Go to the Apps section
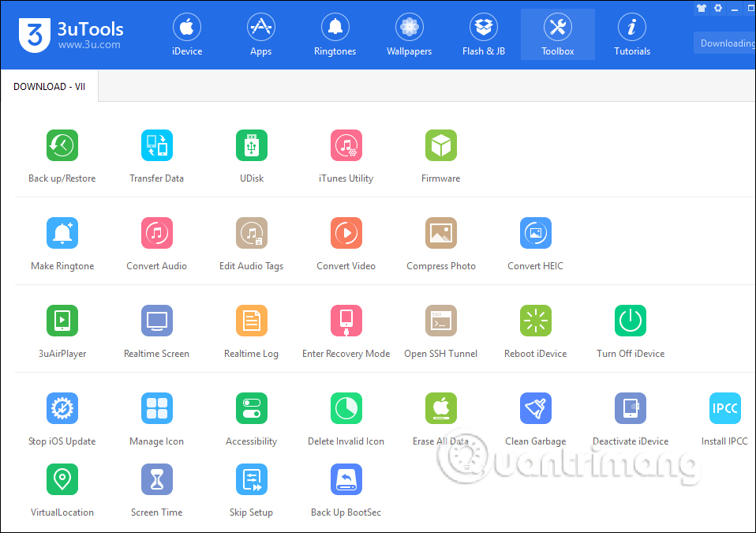756x533 pixels. click(261, 35)
